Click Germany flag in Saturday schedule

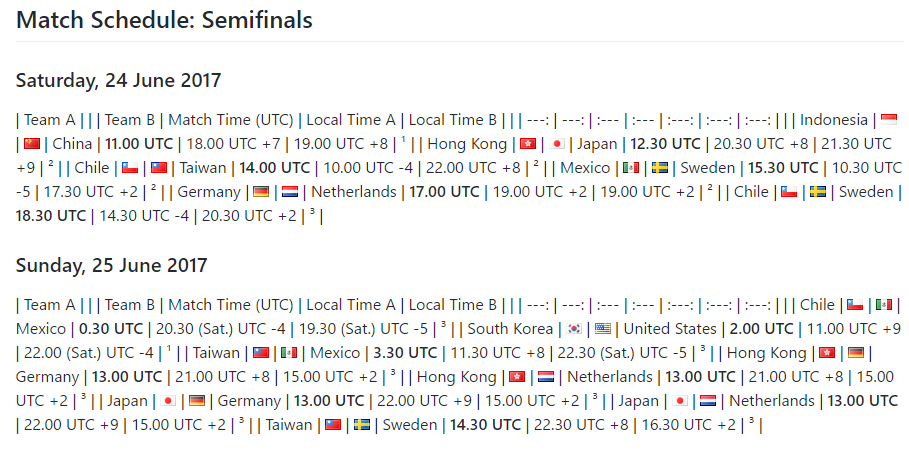pos(261,191)
